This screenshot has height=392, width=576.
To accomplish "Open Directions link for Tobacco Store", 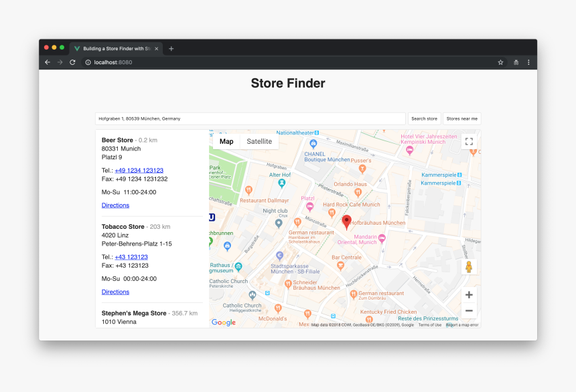I will (x=115, y=292).
